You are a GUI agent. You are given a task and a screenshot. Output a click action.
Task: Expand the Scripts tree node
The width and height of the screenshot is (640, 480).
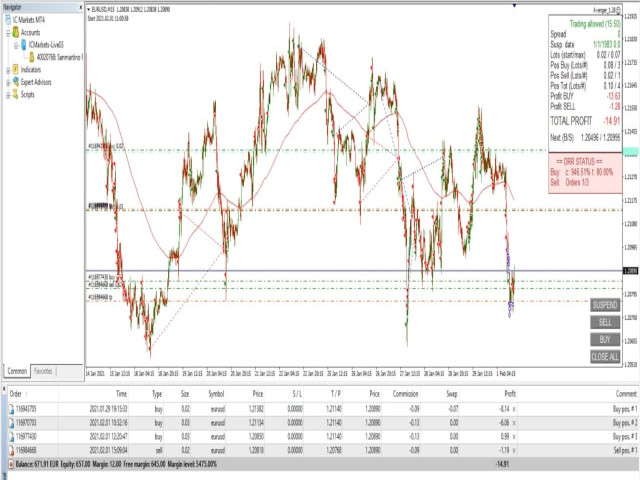coord(8,95)
